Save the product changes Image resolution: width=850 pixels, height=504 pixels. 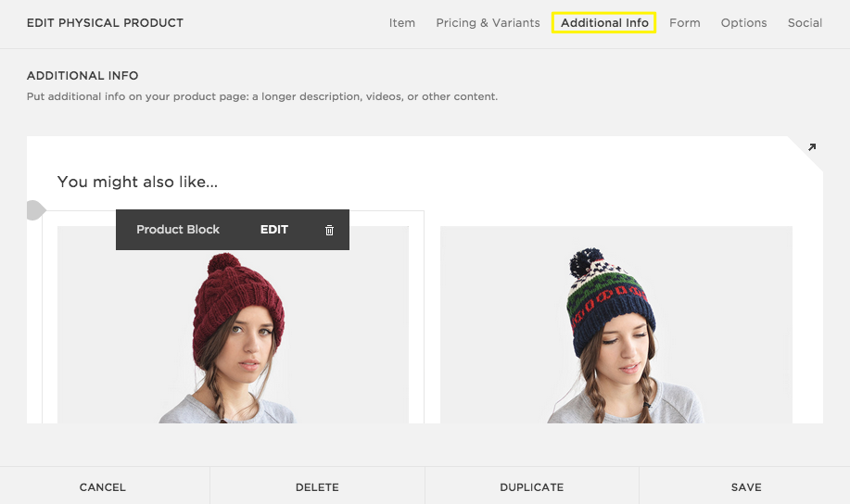coord(746,487)
